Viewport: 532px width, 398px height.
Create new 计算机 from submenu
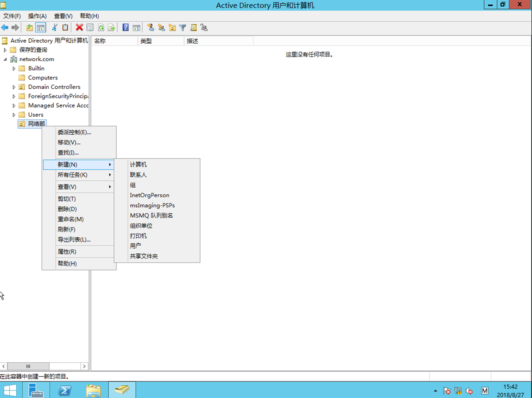(x=157, y=164)
